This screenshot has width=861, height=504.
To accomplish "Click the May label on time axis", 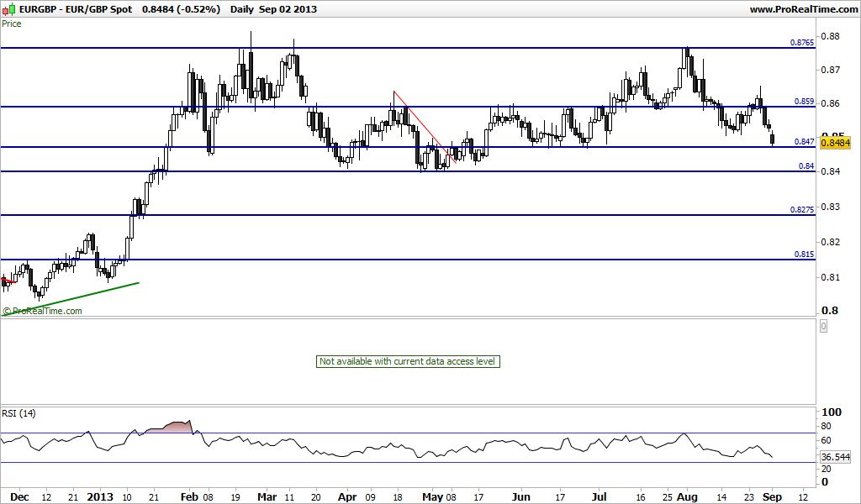I will [x=432, y=497].
